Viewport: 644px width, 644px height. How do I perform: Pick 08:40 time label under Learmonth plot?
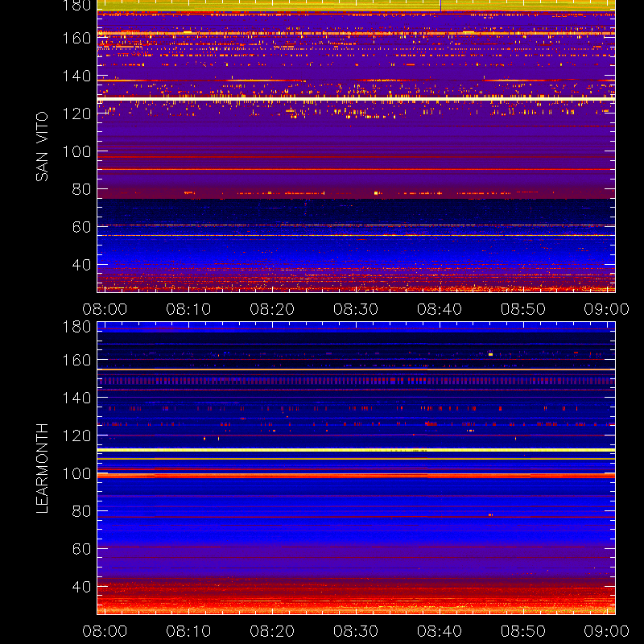tap(440, 631)
